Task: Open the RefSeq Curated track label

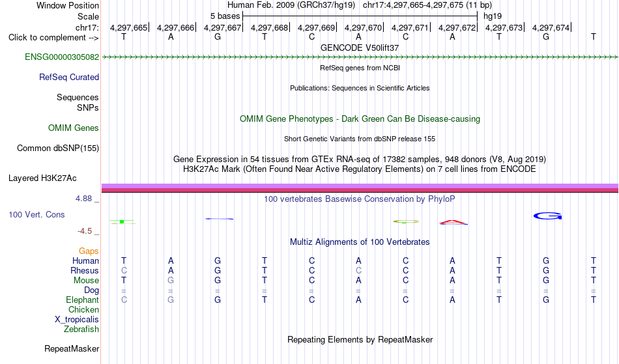Action: (x=69, y=77)
